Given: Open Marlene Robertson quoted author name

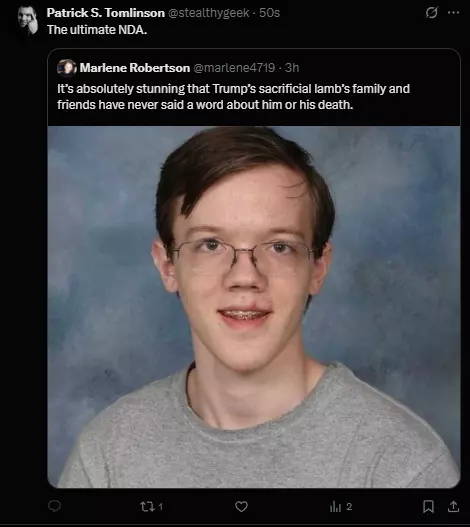Looking at the screenshot, I should point(135,68).
